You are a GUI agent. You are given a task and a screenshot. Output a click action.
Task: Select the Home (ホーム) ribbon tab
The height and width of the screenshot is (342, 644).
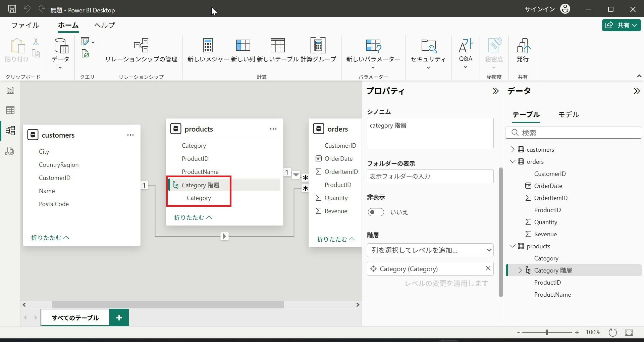[68, 25]
